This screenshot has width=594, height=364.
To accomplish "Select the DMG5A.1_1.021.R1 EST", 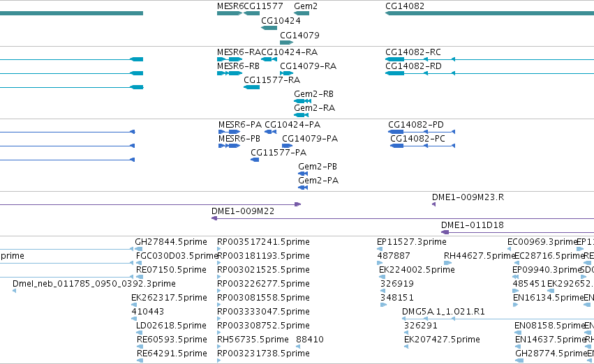I will pyautogui.click(x=498, y=319).
